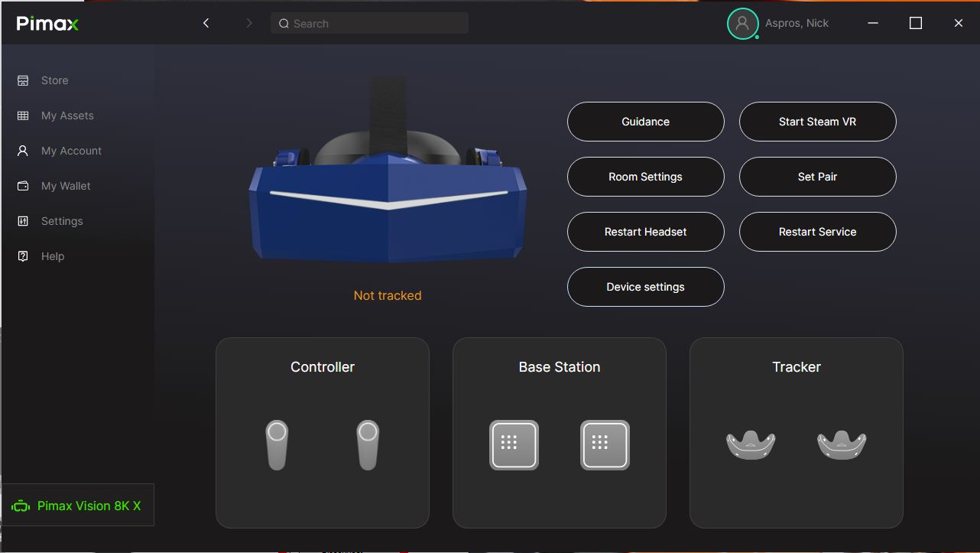
Task: Click the user profile avatar icon
Action: point(741,24)
